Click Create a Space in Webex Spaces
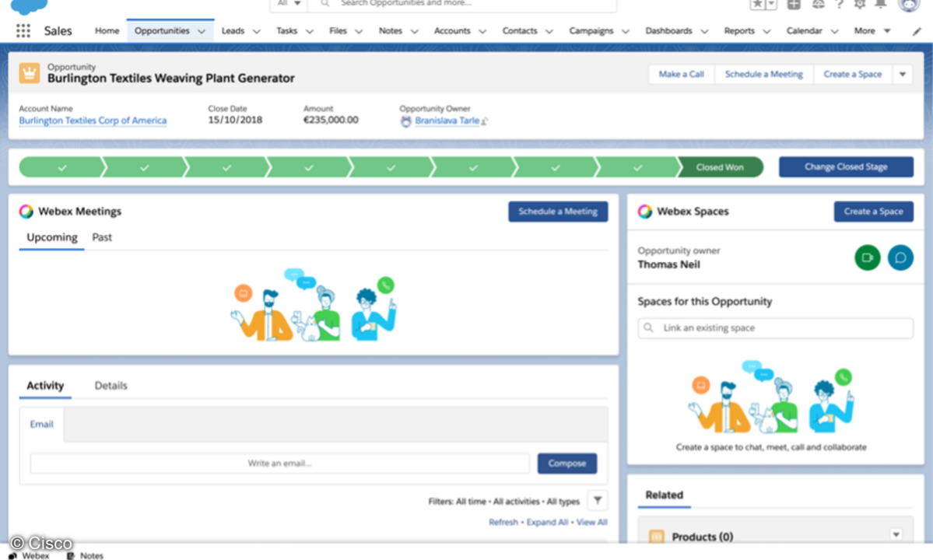Screen dimensions: 933x560 (873, 212)
